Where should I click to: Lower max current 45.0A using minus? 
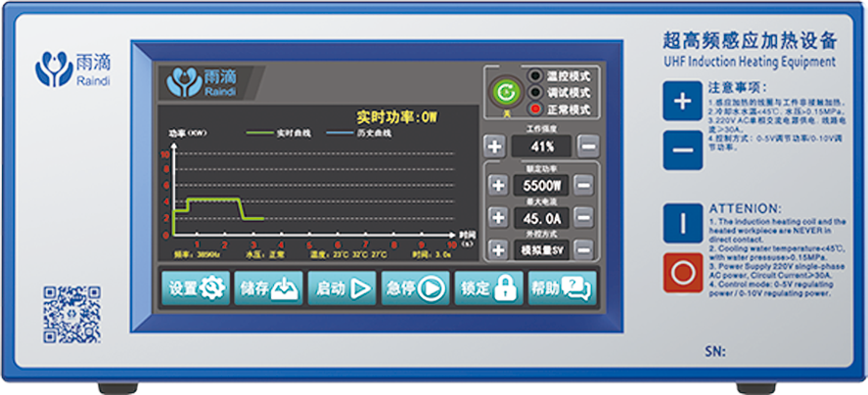[x=583, y=217]
